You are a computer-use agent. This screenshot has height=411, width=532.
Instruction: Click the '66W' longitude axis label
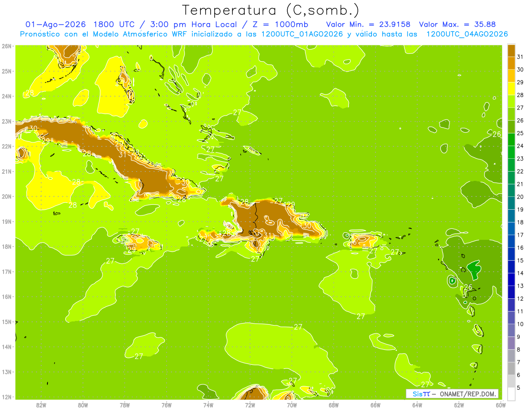coord(376,405)
